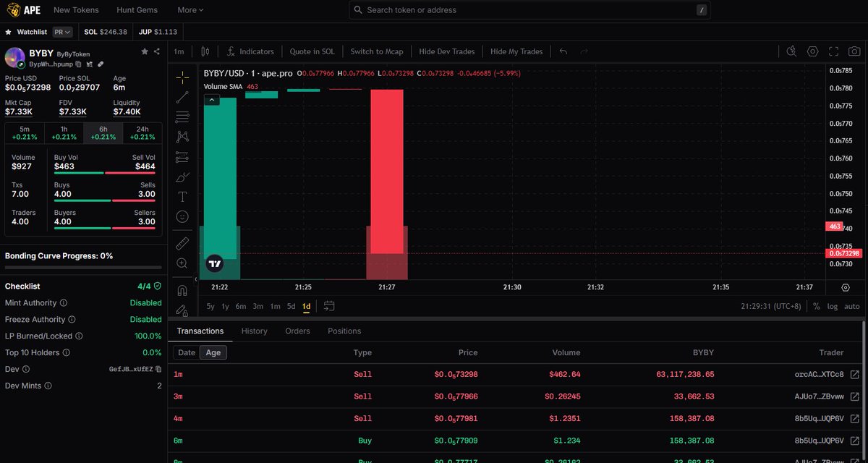The width and height of the screenshot is (868, 463).
Task: Open timezone selector 21:29:31 (UTC+8)
Action: click(x=773, y=306)
